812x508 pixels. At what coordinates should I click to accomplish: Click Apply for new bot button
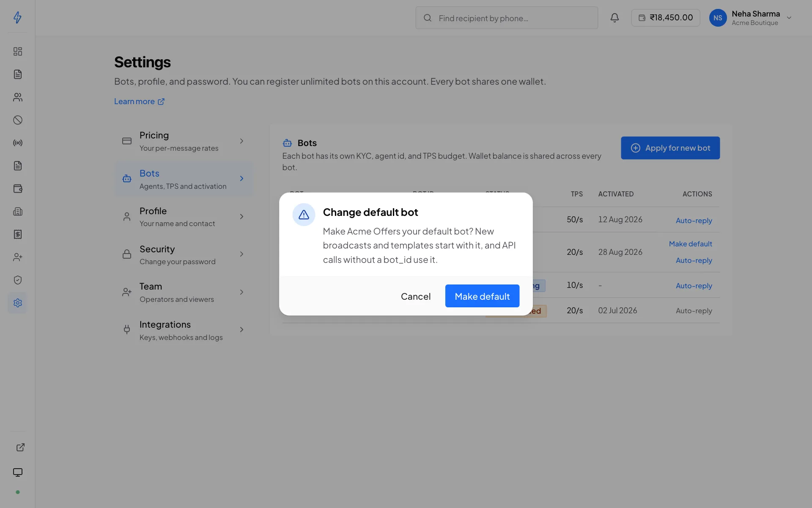point(670,148)
